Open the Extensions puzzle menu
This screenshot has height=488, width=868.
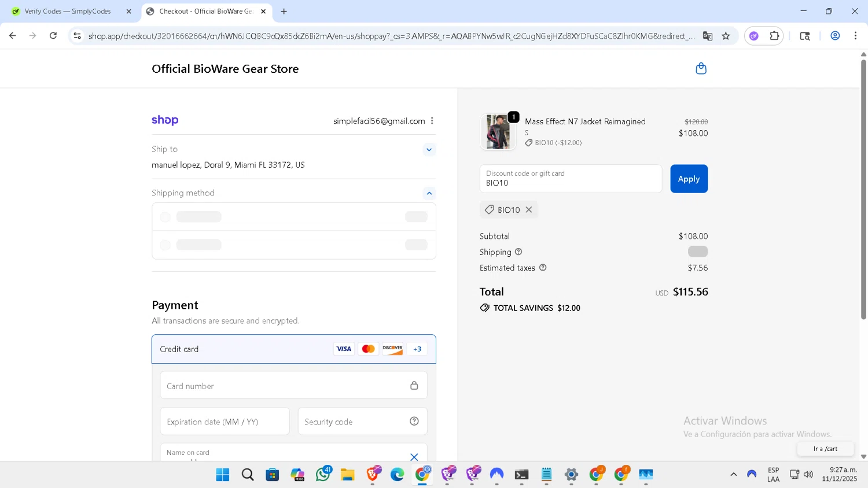tap(774, 36)
